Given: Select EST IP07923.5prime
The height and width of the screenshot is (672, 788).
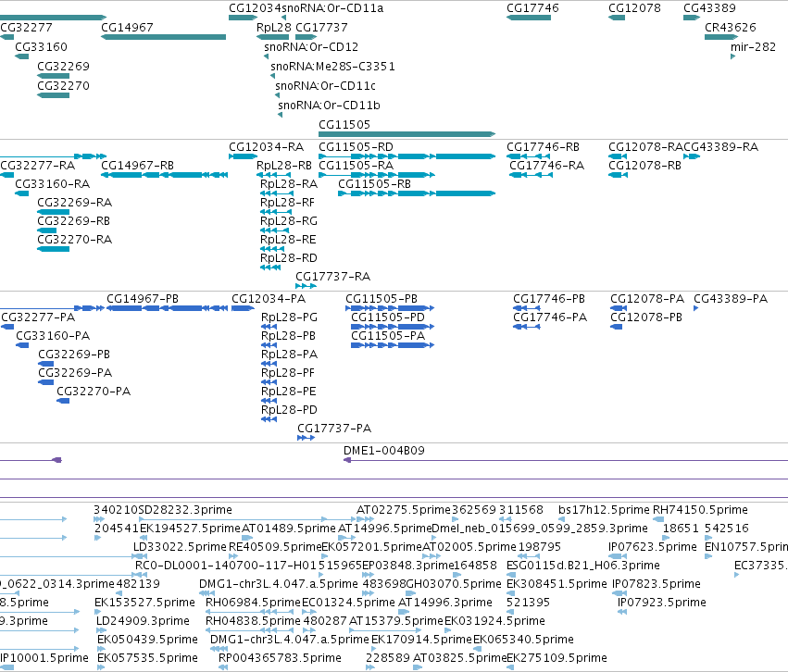Looking at the screenshot, I should pyautogui.click(x=662, y=603).
